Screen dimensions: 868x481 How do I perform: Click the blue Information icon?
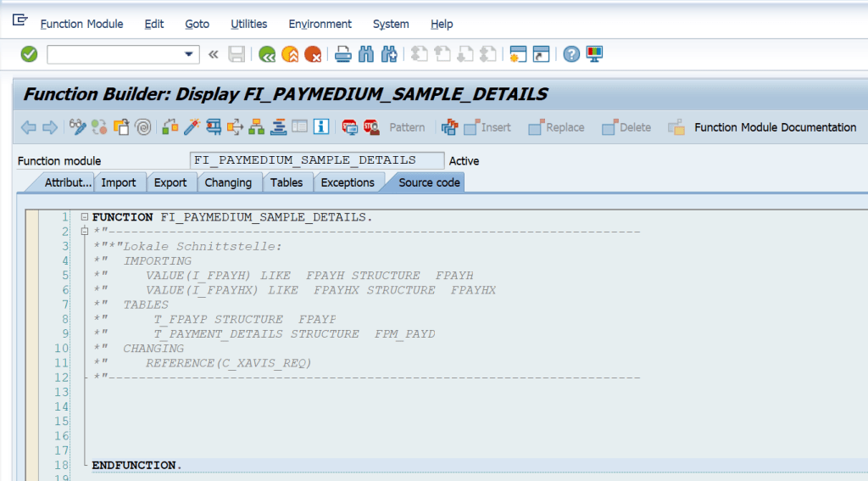click(321, 127)
